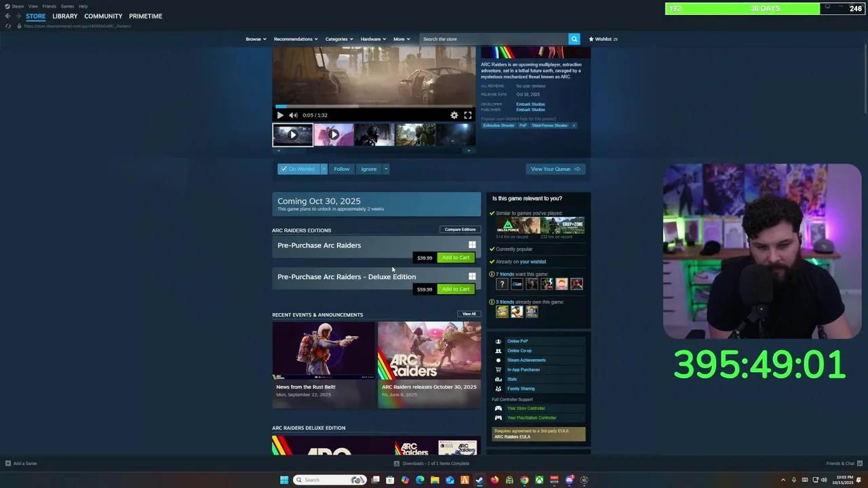This screenshot has height=488, width=868.
Task: Open Chrome from the taskbar
Action: [524, 480]
